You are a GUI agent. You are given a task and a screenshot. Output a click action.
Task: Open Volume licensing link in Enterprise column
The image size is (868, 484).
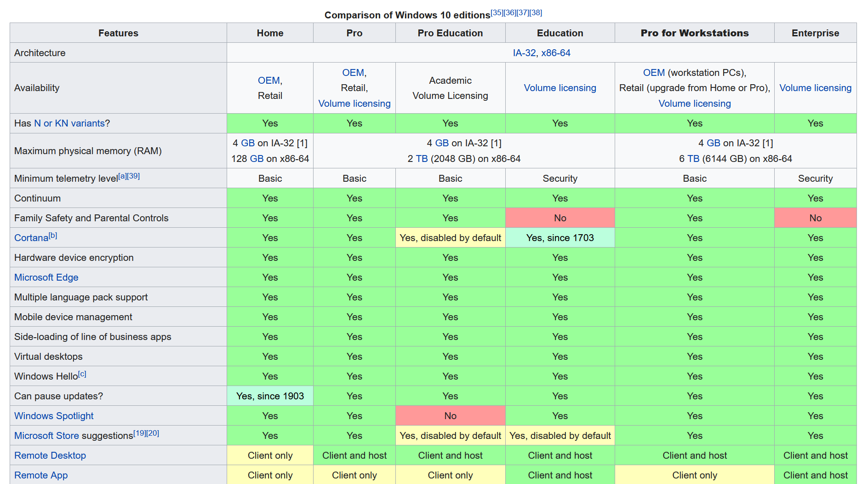pos(816,88)
